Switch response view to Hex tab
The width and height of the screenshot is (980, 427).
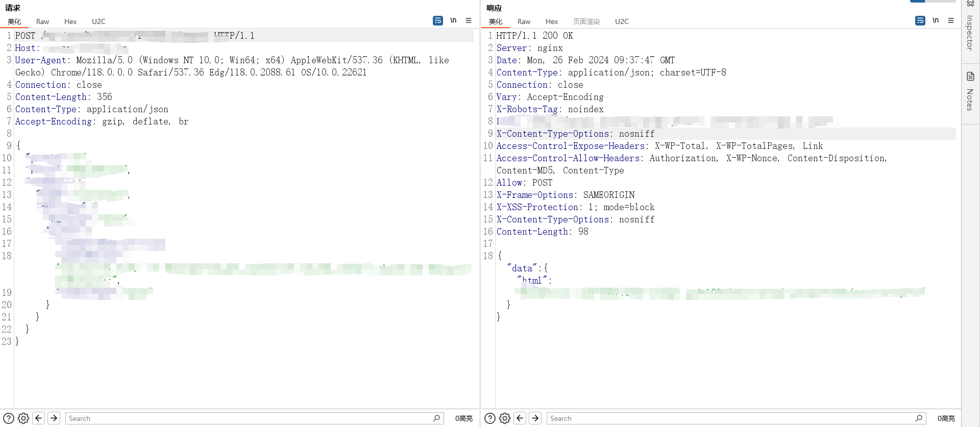click(552, 21)
